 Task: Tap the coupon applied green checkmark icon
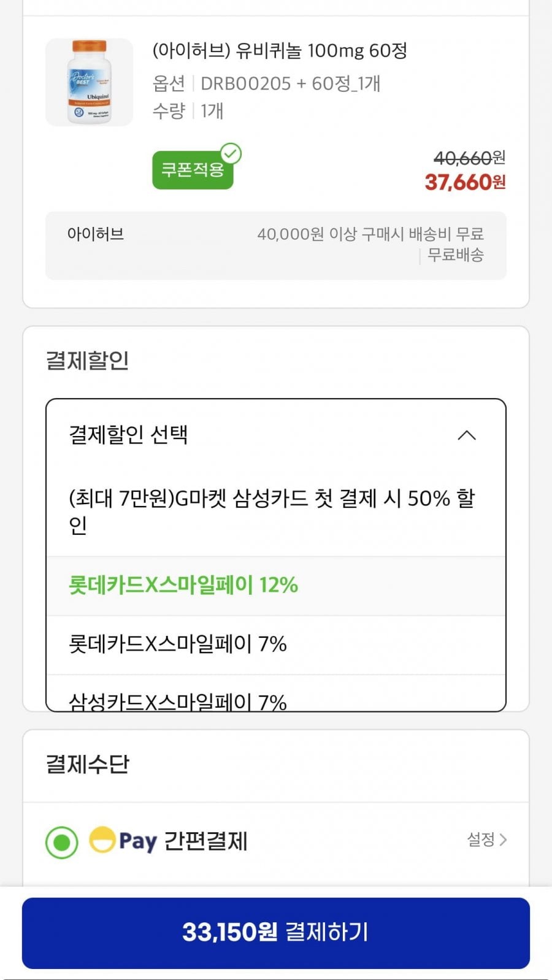(231, 153)
